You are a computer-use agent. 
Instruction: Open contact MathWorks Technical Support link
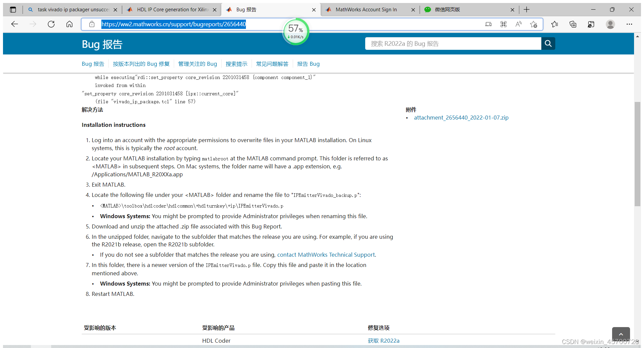(x=326, y=254)
